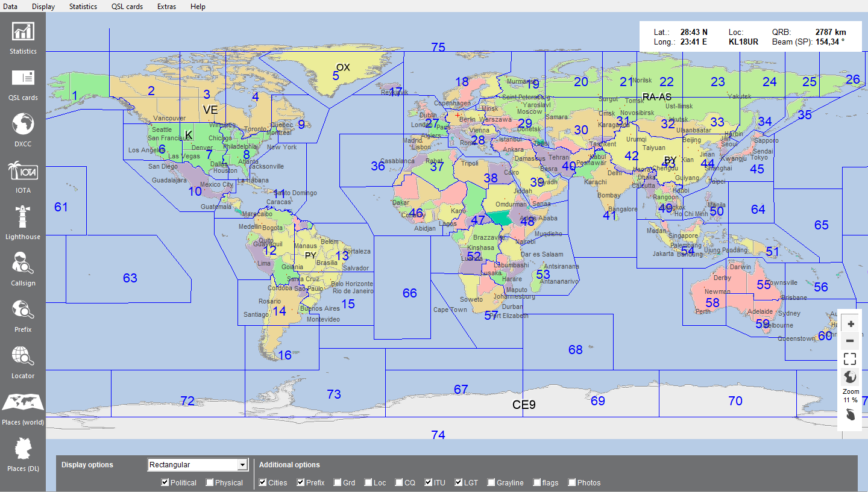Open Places (world) map view
Screen dimensions: 868x492
click(x=23, y=408)
